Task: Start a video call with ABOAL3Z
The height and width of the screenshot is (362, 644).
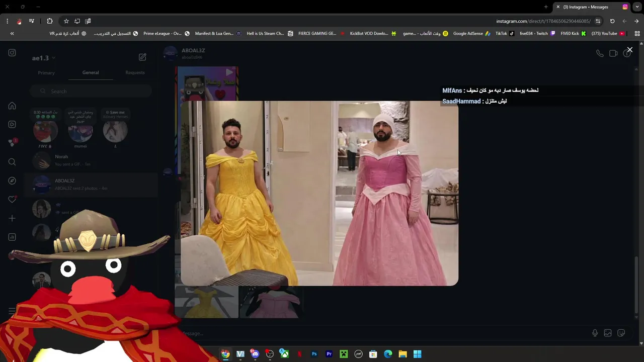Action: (x=613, y=53)
